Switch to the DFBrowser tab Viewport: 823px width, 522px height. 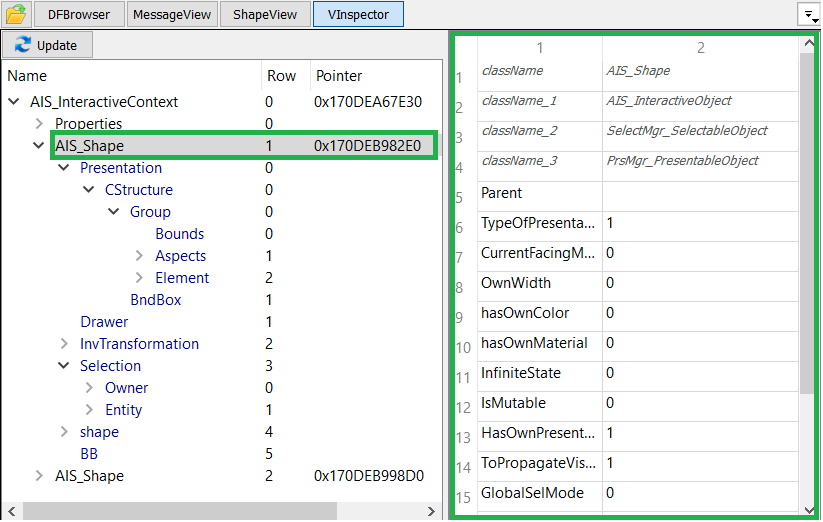(x=79, y=15)
